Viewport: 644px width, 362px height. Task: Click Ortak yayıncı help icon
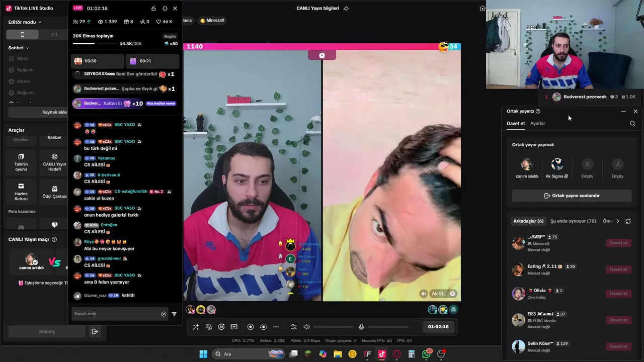click(x=538, y=111)
